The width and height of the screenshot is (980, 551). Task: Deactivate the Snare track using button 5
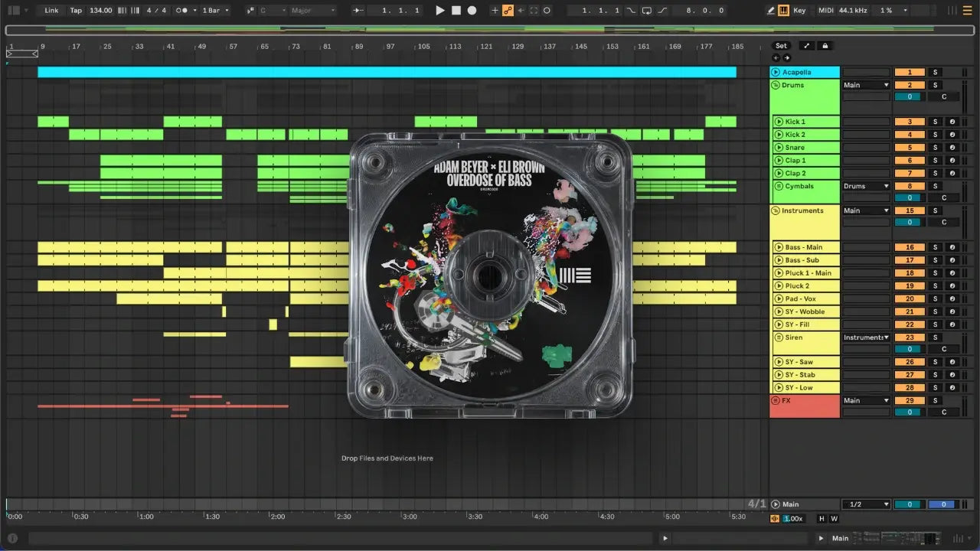[910, 148]
